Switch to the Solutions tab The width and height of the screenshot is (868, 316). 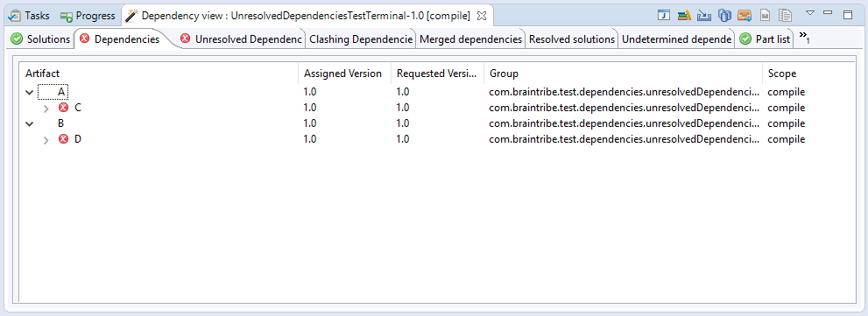coord(41,39)
